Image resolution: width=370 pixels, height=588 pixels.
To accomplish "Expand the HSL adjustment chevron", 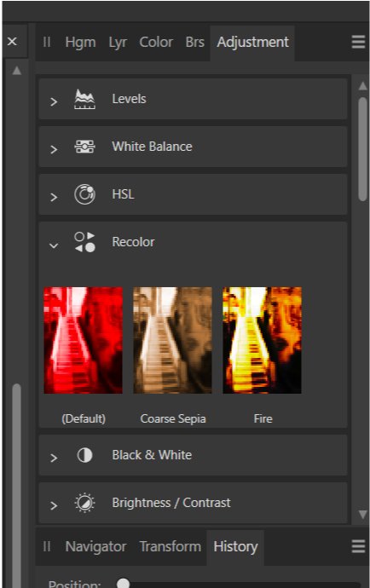I will click(54, 197).
